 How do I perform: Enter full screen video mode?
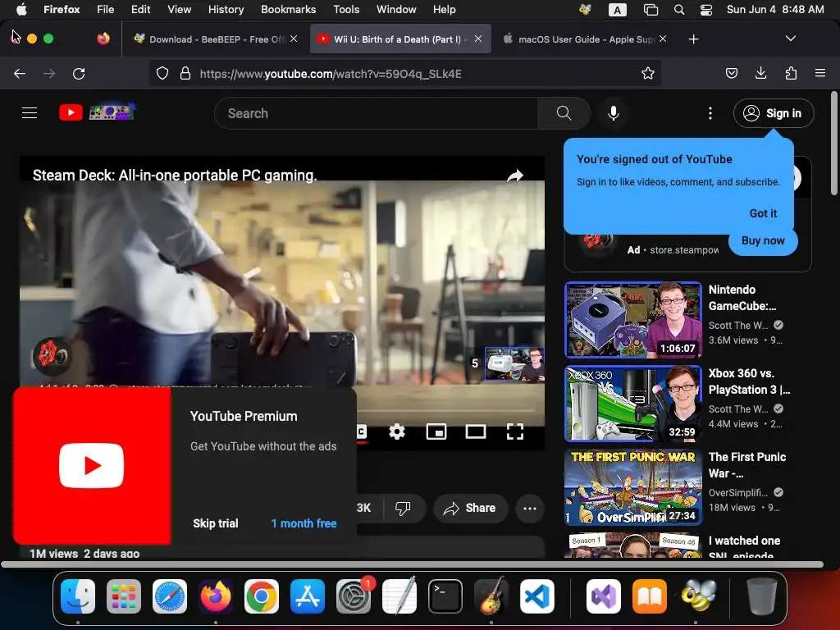pos(515,431)
